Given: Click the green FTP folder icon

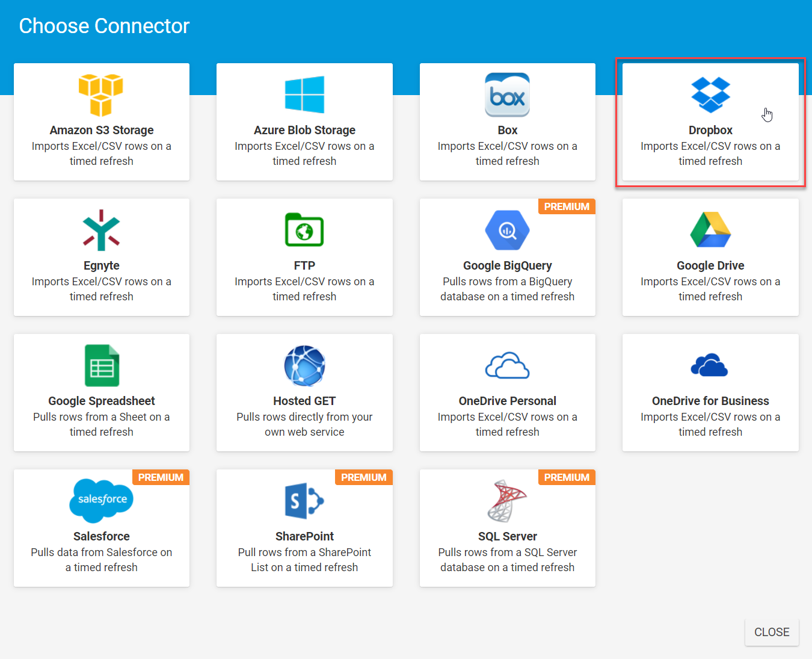Looking at the screenshot, I should (304, 230).
